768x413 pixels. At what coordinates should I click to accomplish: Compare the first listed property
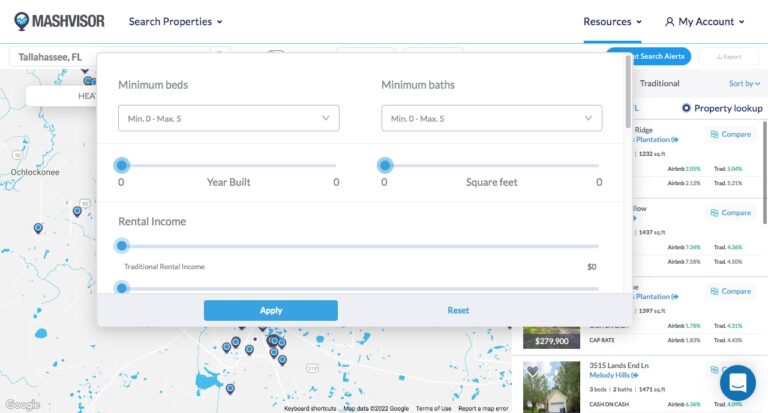[x=730, y=134]
